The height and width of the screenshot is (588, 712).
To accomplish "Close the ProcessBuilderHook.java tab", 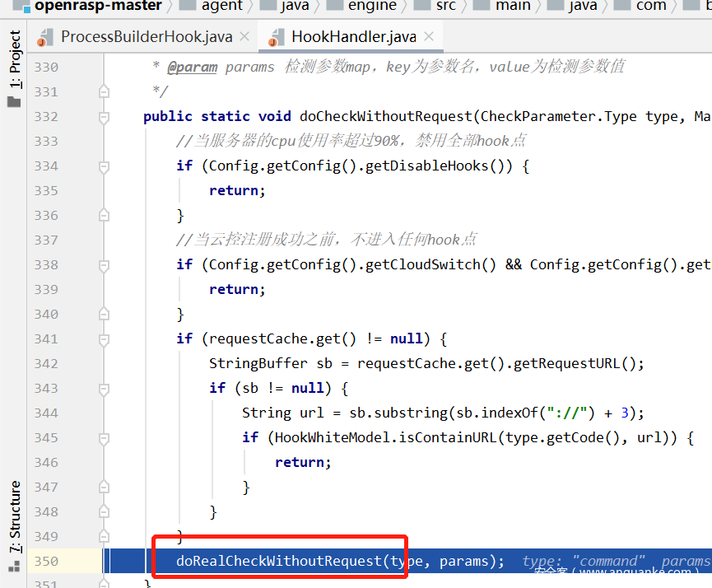I will click(244, 37).
